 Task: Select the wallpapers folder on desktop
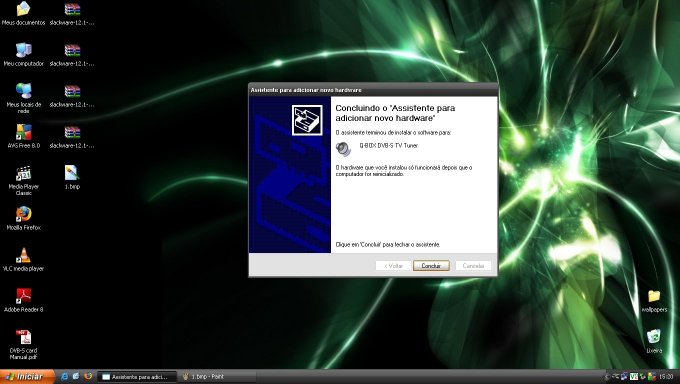654,301
